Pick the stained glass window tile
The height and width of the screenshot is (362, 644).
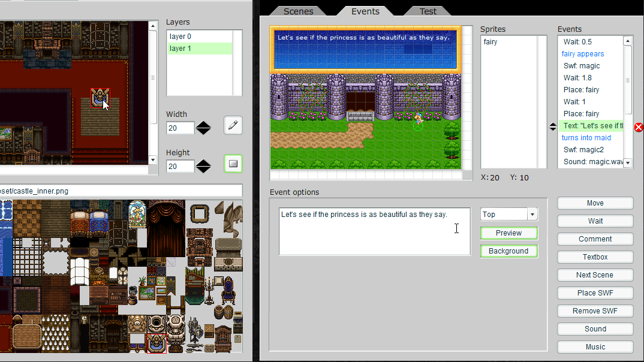137,213
